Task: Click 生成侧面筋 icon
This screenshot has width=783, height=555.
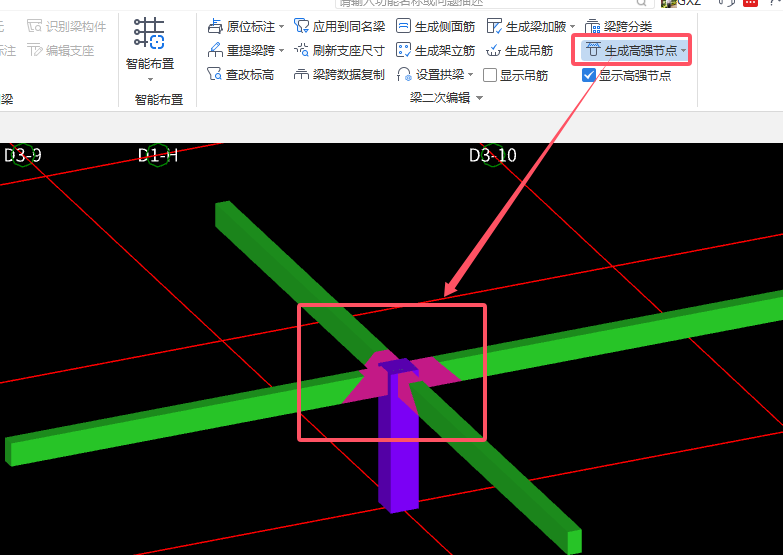Action: tap(403, 26)
